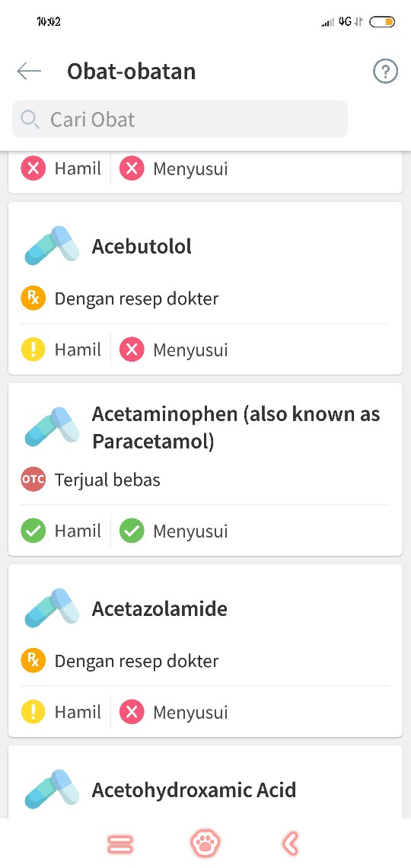
Task: Tap red Menyusui cross for Acebutolol
Action: (x=132, y=349)
